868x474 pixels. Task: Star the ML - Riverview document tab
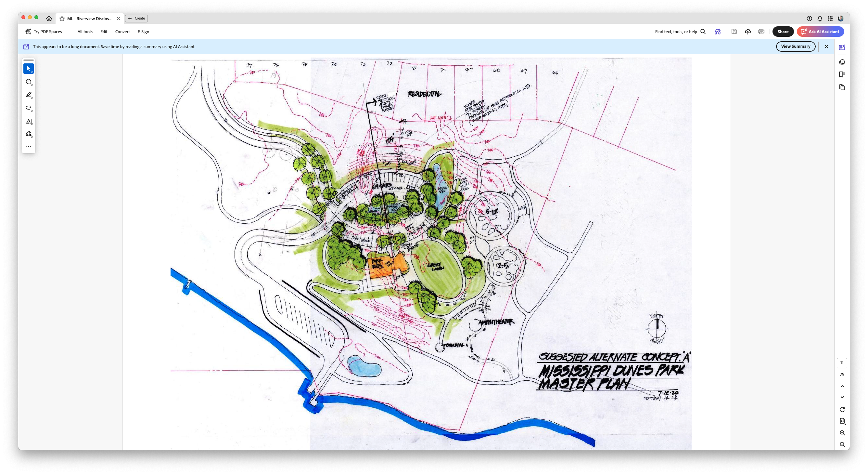pyautogui.click(x=62, y=19)
